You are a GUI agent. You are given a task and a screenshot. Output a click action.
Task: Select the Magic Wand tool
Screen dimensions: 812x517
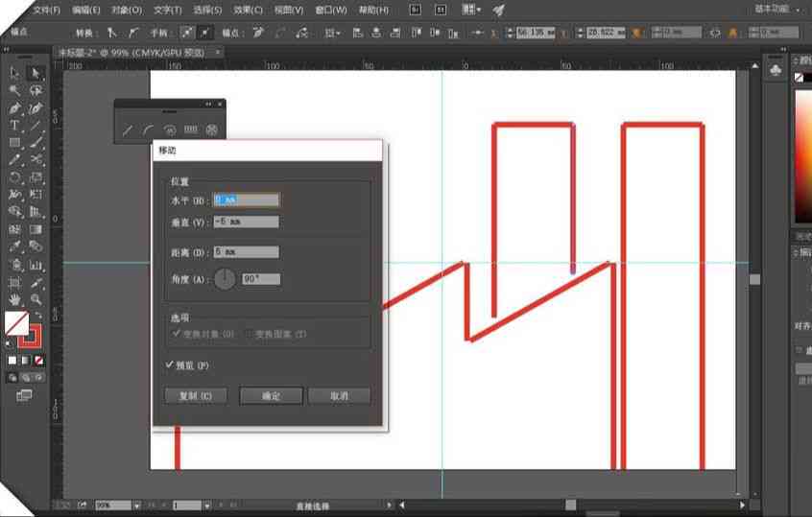(14, 90)
